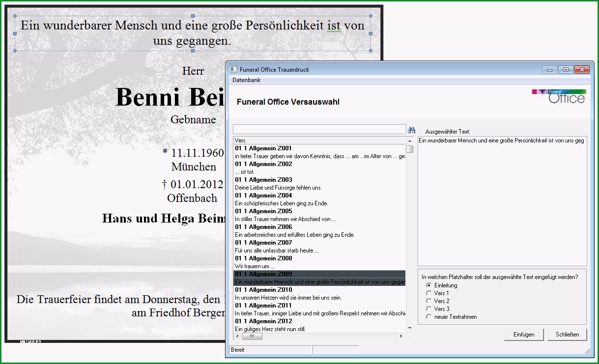Click the verse list scroll up arrow
The width and height of the screenshot is (599, 364).
pyautogui.click(x=410, y=140)
